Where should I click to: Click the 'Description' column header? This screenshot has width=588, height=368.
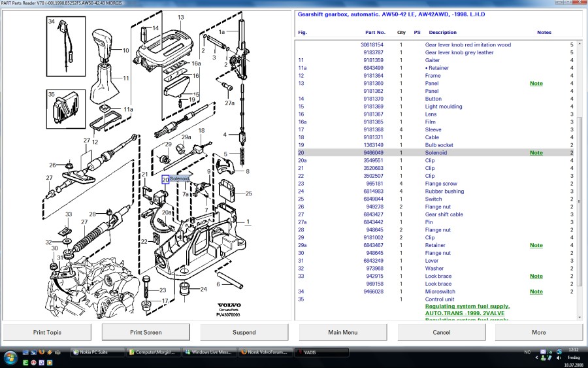(442, 32)
